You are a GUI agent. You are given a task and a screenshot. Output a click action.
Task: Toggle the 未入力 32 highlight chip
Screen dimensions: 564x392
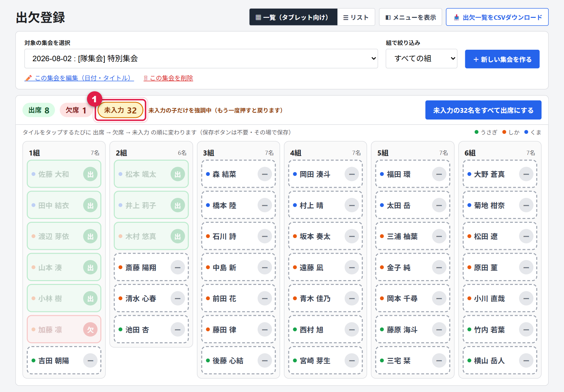tap(120, 110)
